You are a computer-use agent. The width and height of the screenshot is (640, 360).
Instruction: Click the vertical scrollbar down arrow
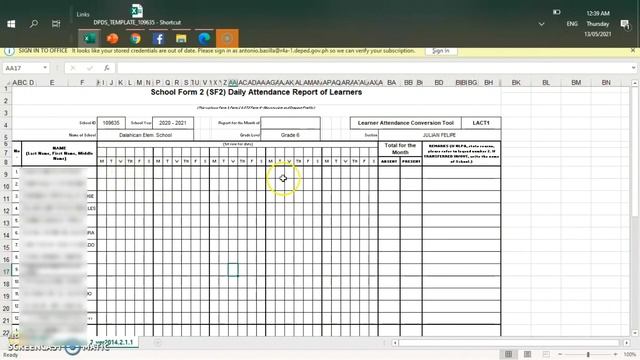pyautogui.click(x=635, y=333)
